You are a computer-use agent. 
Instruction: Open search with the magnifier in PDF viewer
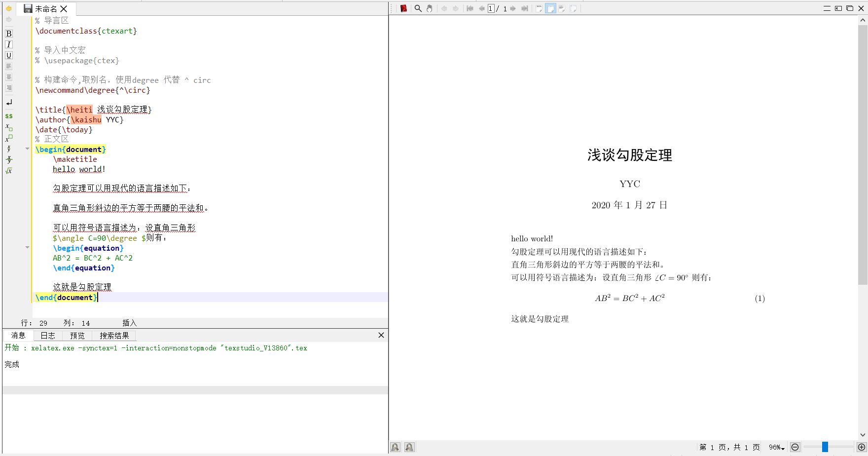[417, 8]
